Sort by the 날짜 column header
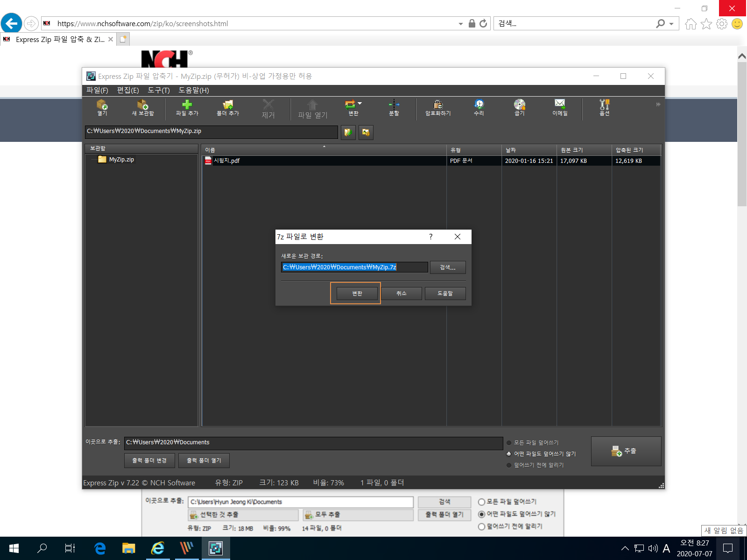The height and width of the screenshot is (560, 747). pos(529,150)
